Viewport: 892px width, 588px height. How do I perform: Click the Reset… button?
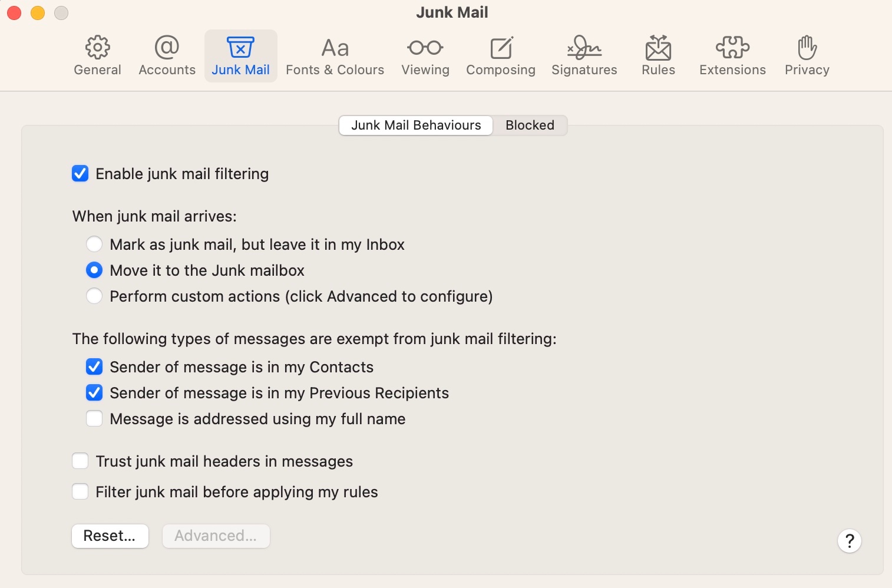[110, 536]
